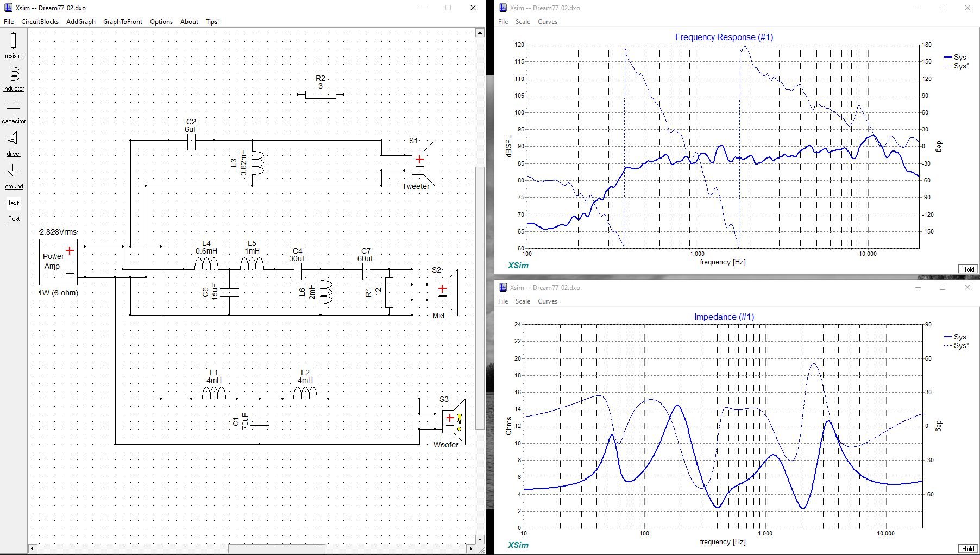
Task: Select the inductor component tool
Action: [x=14, y=78]
